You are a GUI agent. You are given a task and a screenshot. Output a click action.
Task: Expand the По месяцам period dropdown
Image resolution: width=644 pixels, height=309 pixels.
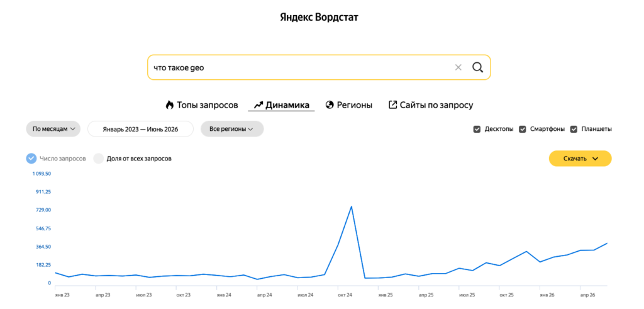point(53,128)
